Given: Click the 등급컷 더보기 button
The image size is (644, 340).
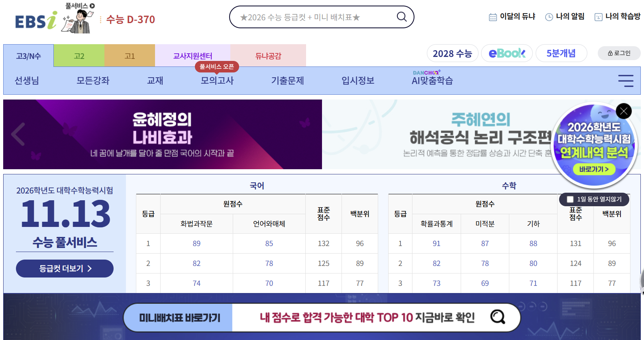Looking at the screenshot, I should (65, 268).
